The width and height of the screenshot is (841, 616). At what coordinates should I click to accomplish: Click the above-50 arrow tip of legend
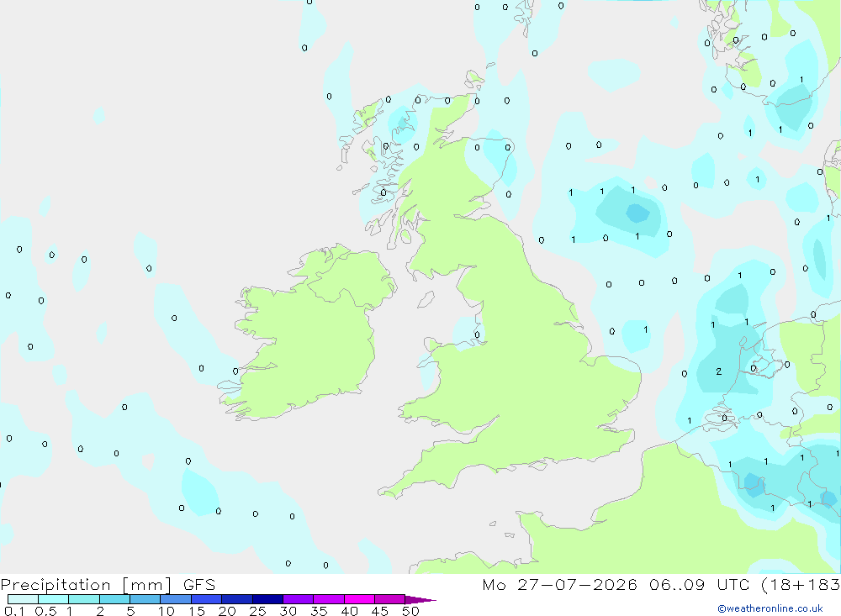(420, 600)
